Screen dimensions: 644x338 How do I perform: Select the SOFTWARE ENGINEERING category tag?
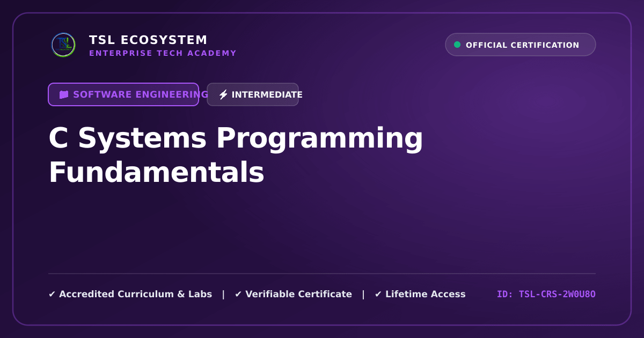pyautogui.click(x=123, y=94)
